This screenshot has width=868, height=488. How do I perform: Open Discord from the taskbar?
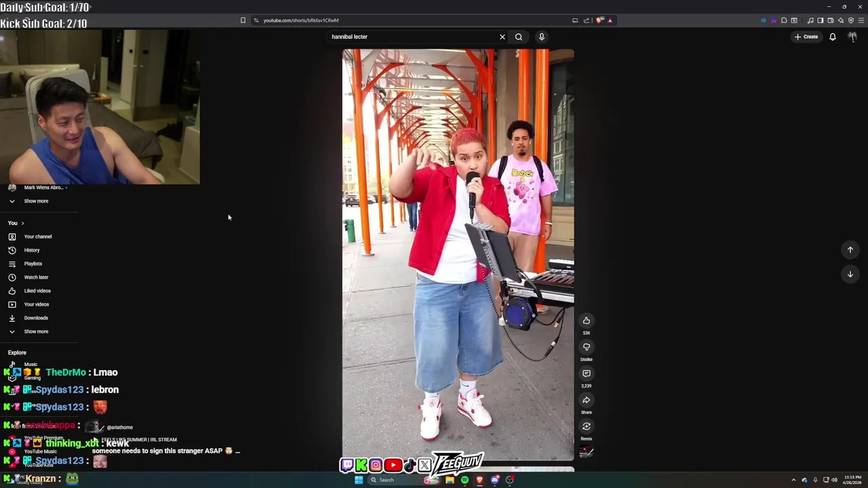[x=495, y=480]
